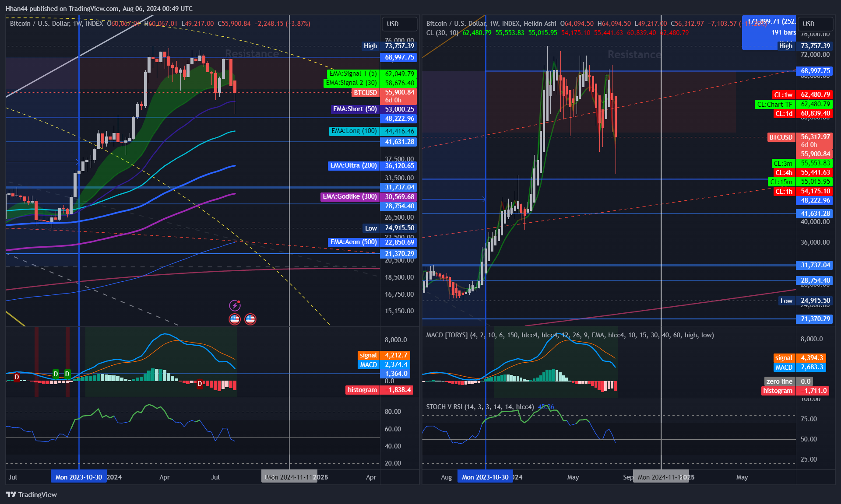Click the CL:1w 62,480.79 label
Screen dimensions: 841x504
pyautogui.click(x=802, y=95)
